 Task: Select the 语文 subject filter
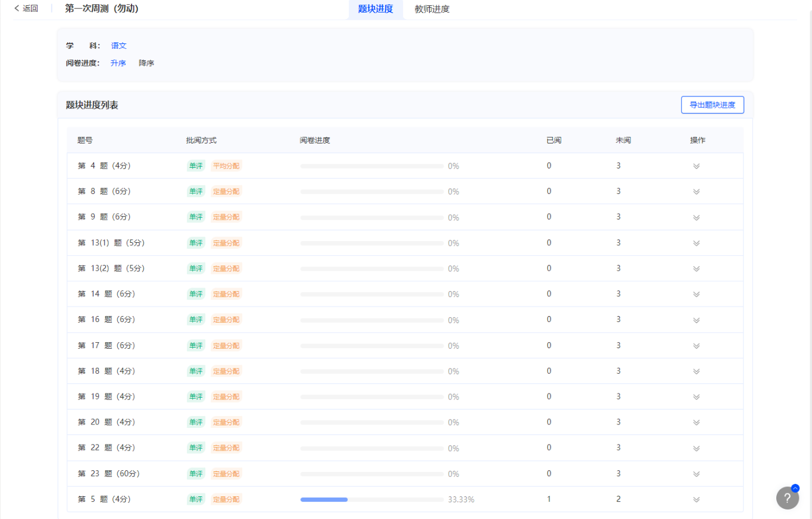(x=119, y=46)
